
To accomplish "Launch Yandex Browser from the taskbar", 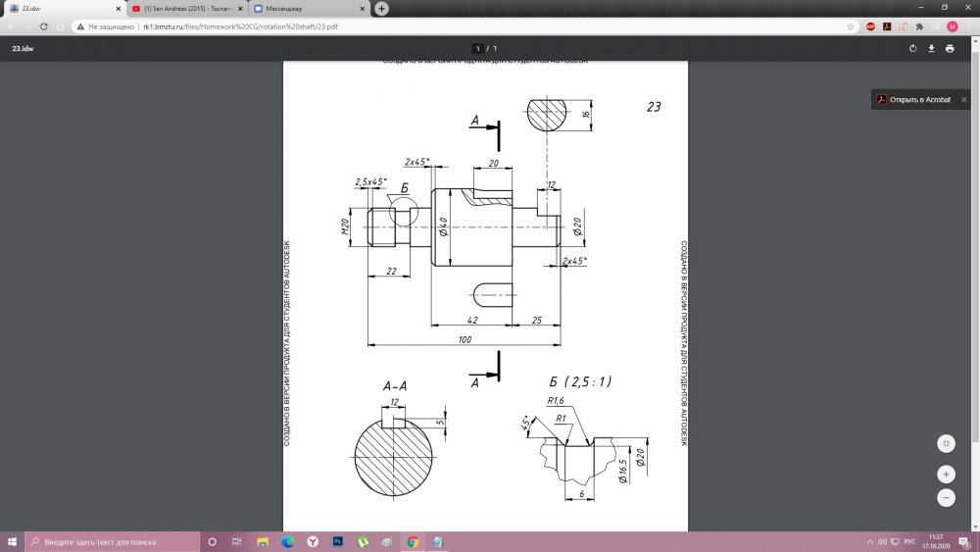I will [x=313, y=541].
